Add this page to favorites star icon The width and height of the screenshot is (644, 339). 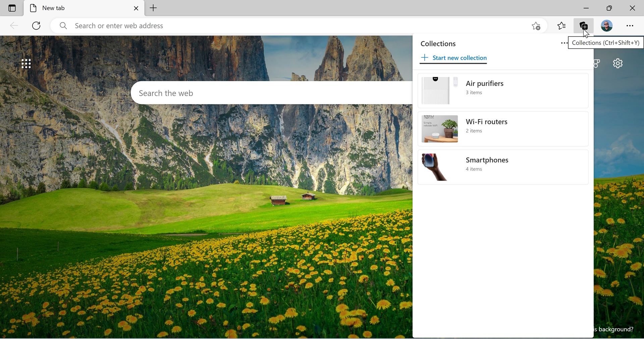click(536, 26)
